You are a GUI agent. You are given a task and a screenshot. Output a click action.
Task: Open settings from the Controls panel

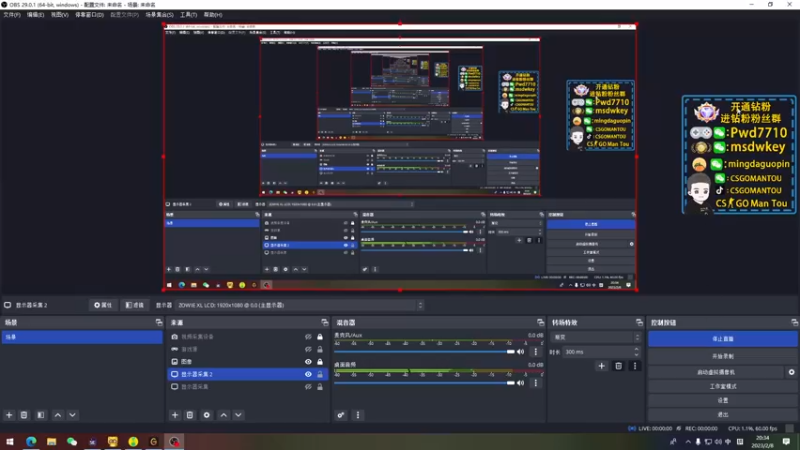(722, 401)
